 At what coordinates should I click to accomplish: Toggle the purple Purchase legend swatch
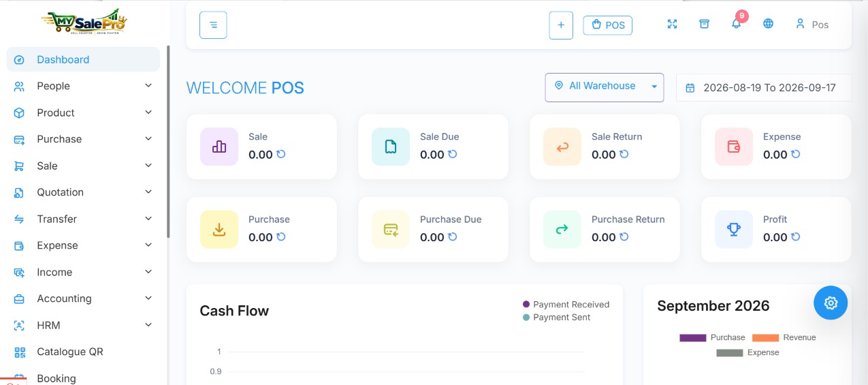tap(693, 337)
